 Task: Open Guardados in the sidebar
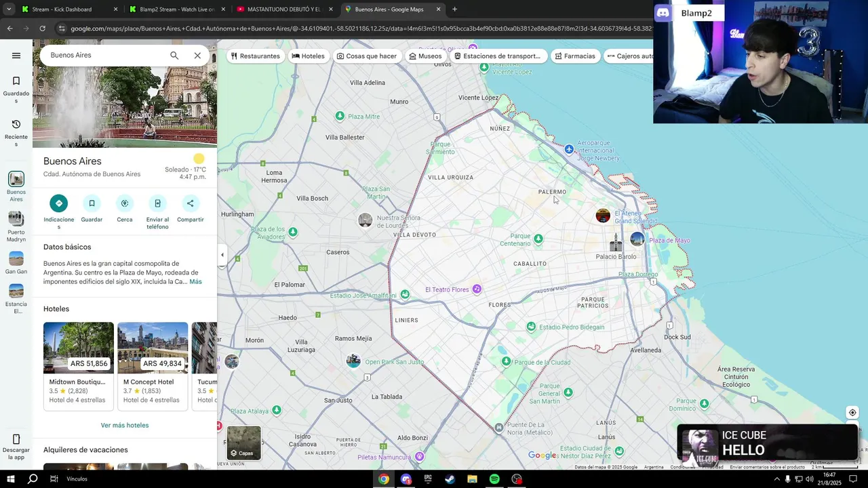[x=16, y=89]
